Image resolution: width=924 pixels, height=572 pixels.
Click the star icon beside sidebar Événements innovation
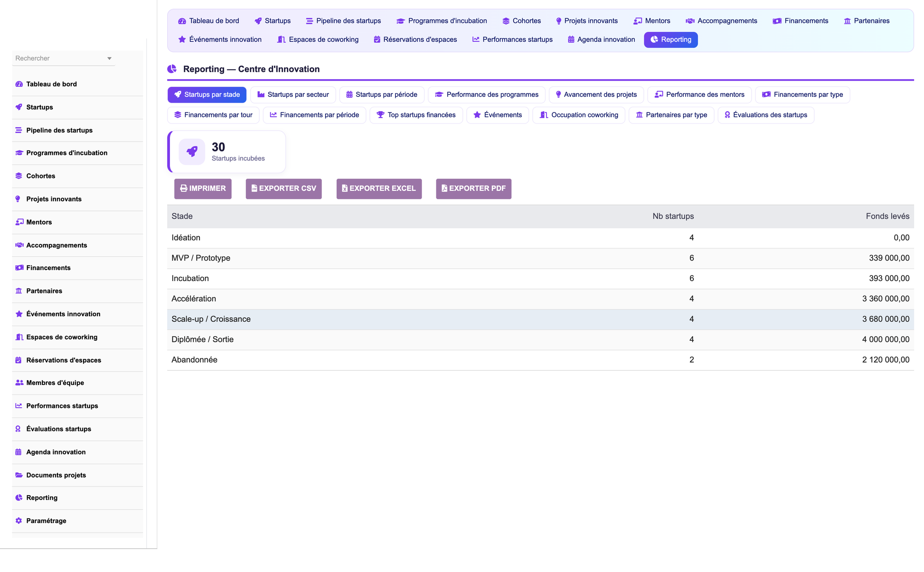[19, 314]
